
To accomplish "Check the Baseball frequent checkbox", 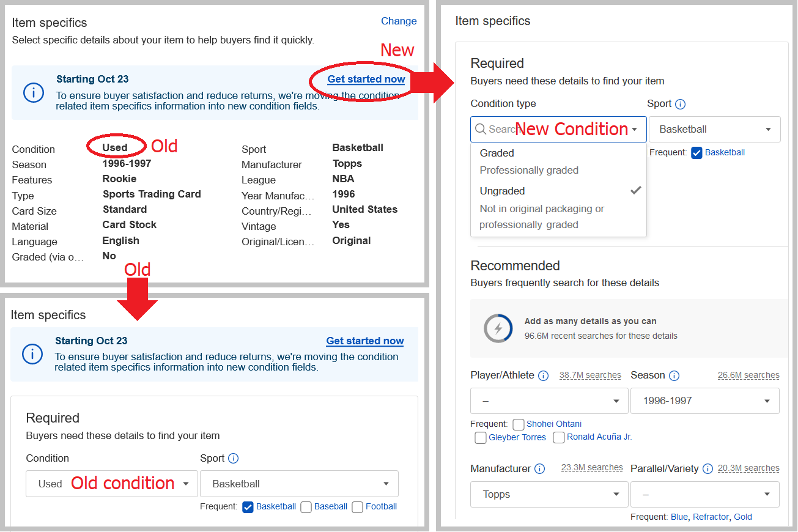I will pyautogui.click(x=306, y=507).
